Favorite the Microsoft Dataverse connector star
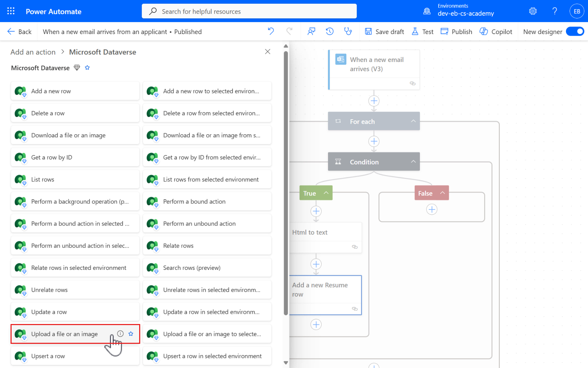Screen dimensions: 588x368 coord(87,67)
